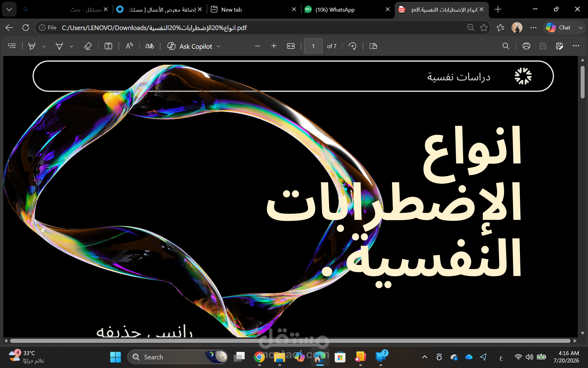The image size is (588, 368).
Task: Open the Copilot Chat button
Action: click(558, 28)
